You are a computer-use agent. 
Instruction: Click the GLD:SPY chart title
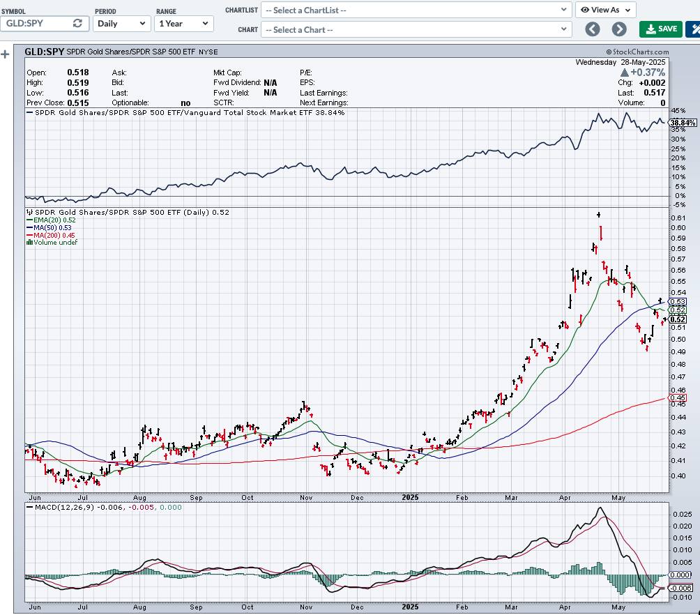coord(44,52)
